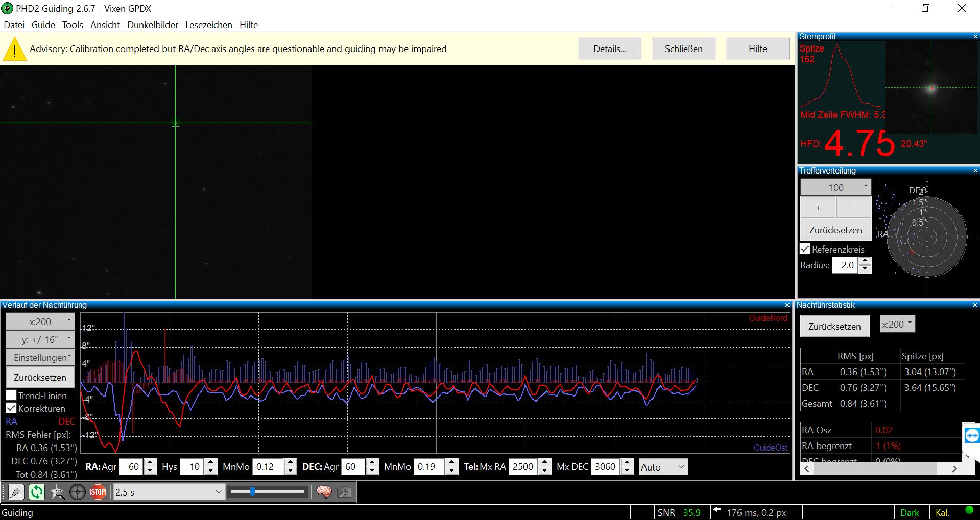The height and width of the screenshot is (520, 980).
Task: Close the Sternprofil panel
Action: (975, 37)
